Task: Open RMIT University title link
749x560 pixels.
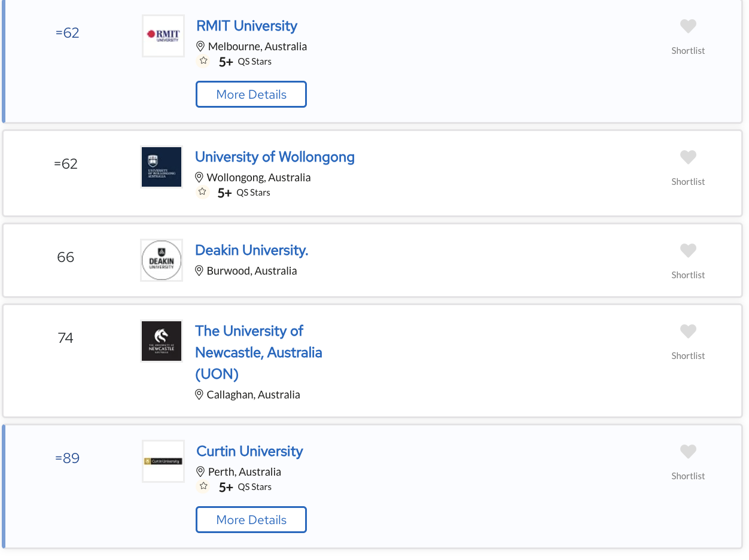Action: point(246,26)
